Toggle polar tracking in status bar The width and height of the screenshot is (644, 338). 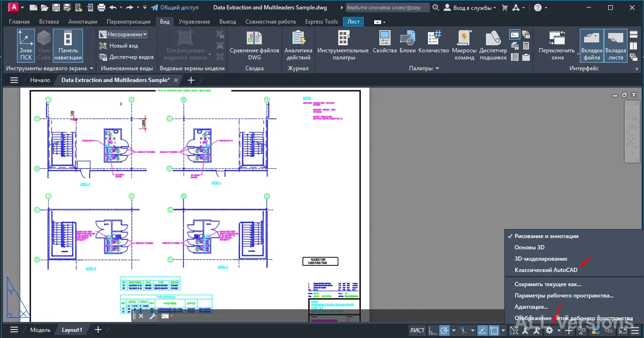(444, 330)
